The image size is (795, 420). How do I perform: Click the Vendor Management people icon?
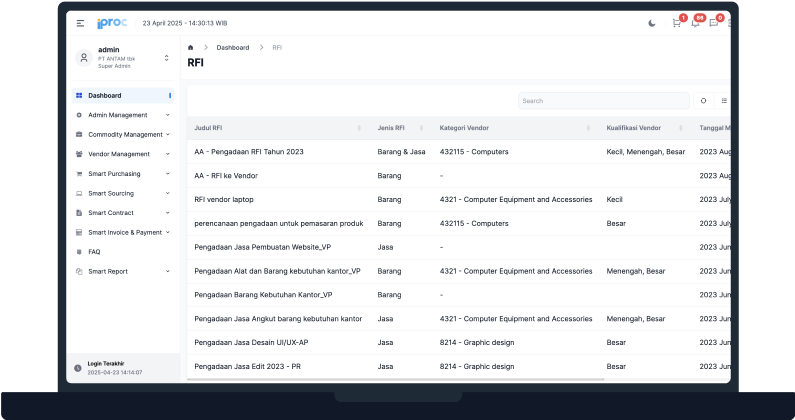point(79,154)
